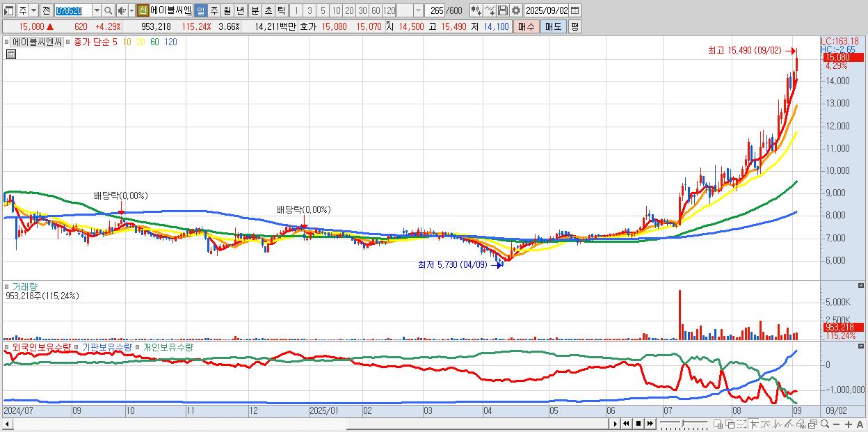Click the play button at bottom
This screenshot has height=432, width=868.
point(616,424)
